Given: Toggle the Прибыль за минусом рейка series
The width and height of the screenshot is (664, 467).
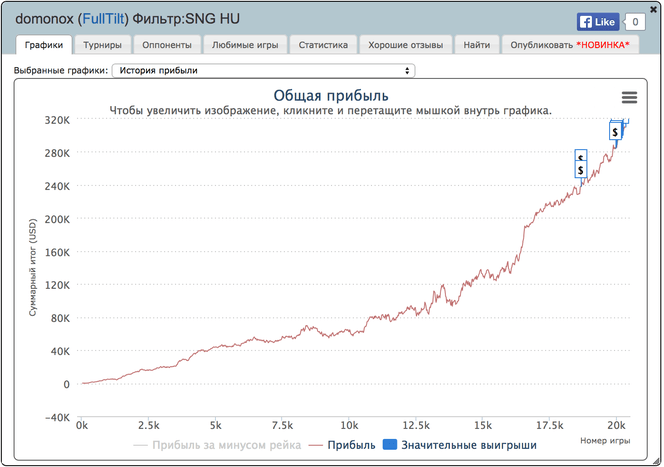Looking at the screenshot, I should pyautogui.click(x=217, y=445).
